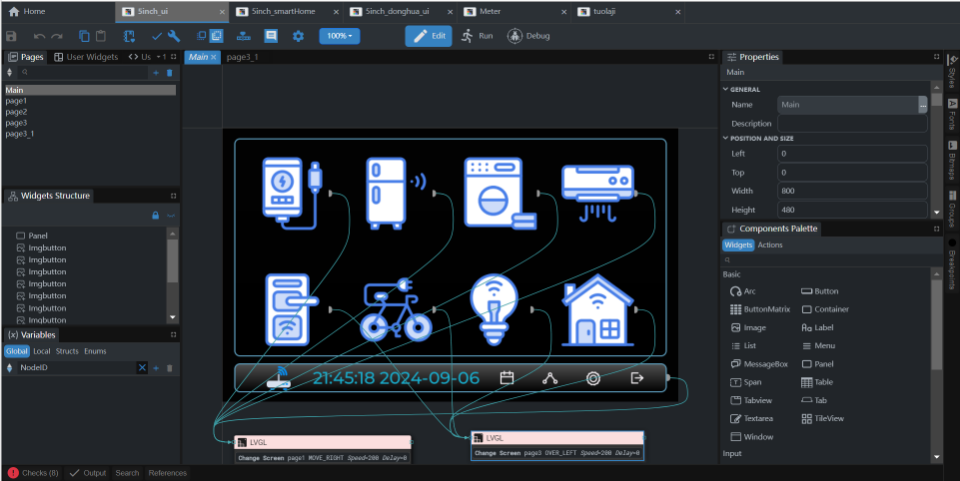Maximize the Widgets Structure panel

pyautogui.click(x=173, y=196)
